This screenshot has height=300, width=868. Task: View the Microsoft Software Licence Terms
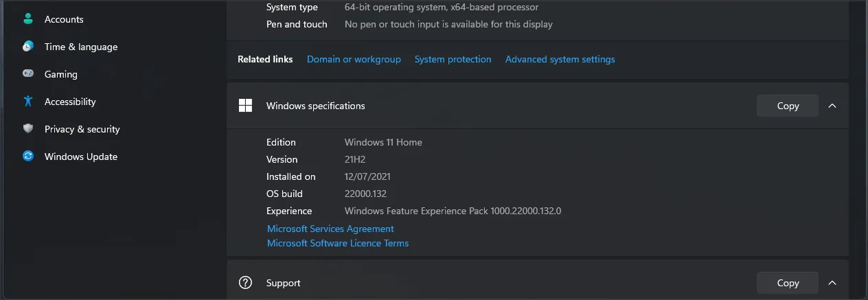pyautogui.click(x=338, y=244)
